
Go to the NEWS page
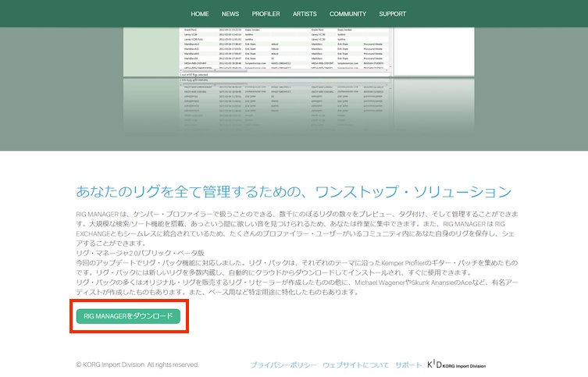click(x=230, y=14)
